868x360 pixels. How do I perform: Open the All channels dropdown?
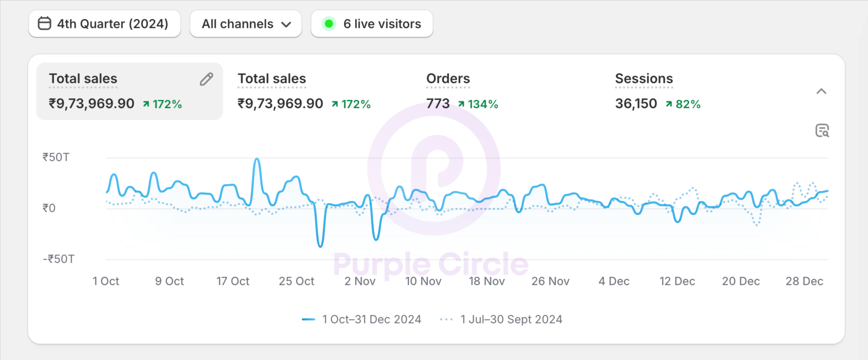tap(245, 24)
